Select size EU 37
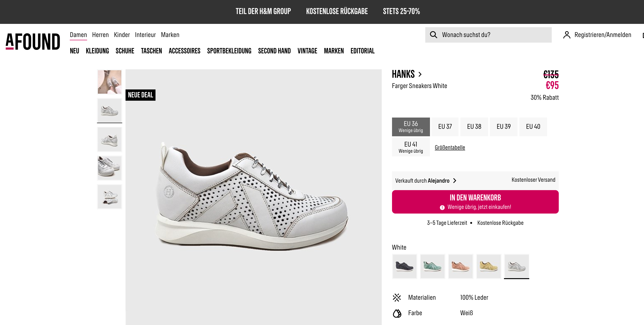 445,127
